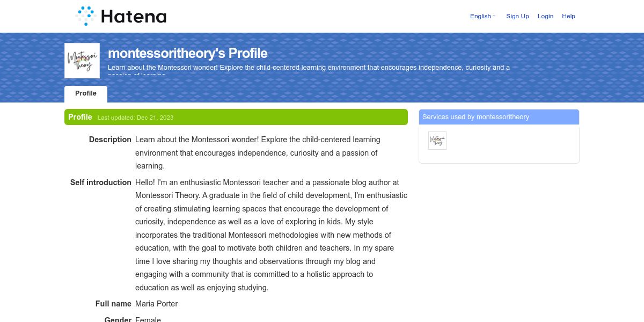This screenshot has height=322, width=644.
Task: Click the Description field label
Action: [x=110, y=140]
